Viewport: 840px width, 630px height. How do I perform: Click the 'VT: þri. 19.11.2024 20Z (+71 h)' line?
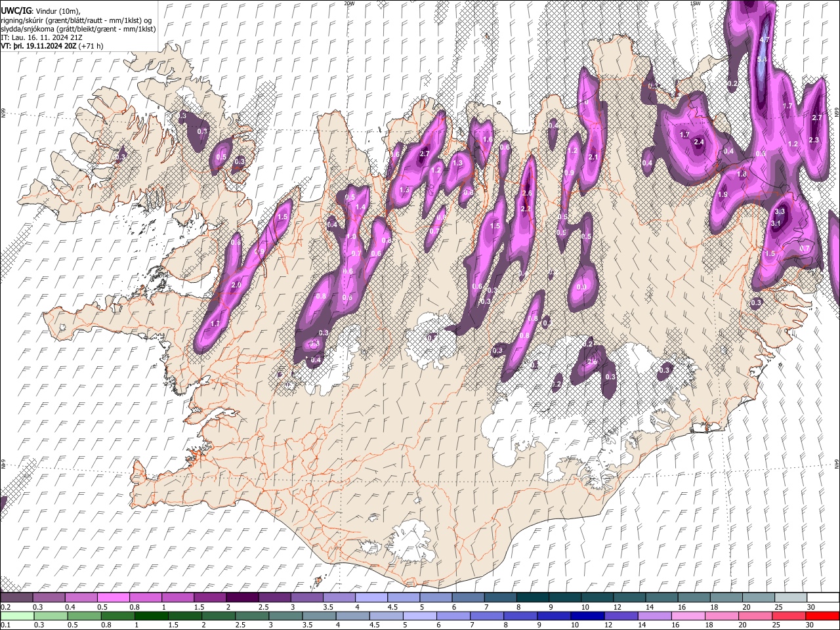tap(52, 46)
